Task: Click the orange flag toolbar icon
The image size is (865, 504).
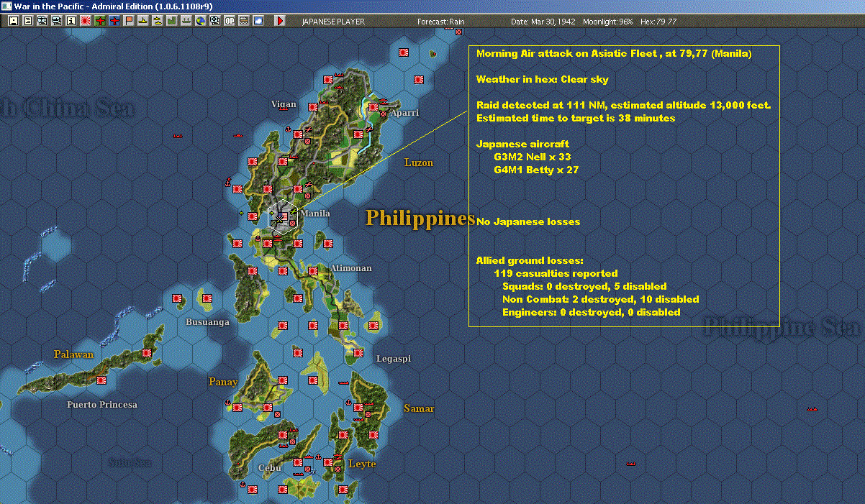Action: point(129,21)
